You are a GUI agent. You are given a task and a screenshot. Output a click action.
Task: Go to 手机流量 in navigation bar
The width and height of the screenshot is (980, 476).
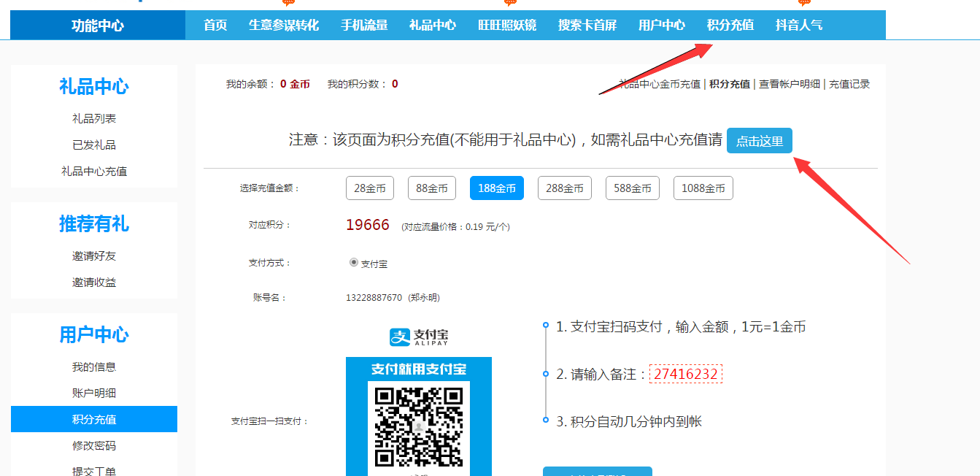pyautogui.click(x=364, y=25)
